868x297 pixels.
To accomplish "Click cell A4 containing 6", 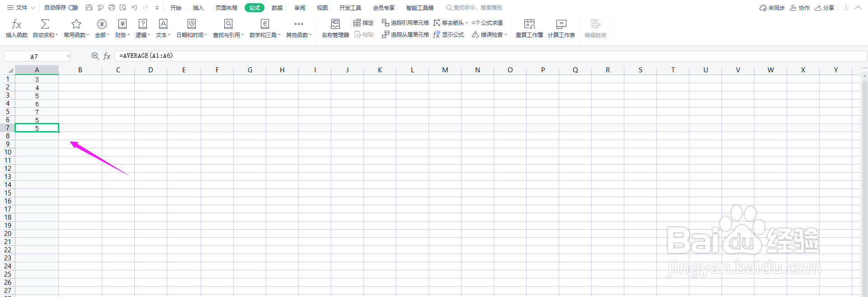I will tap(37, 104).
